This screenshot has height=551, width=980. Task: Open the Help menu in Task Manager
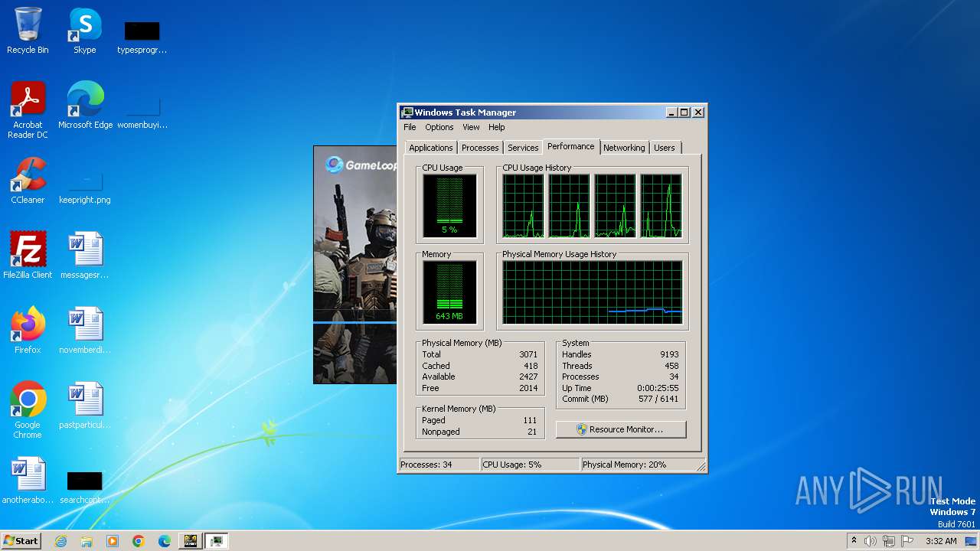(497, 127)
